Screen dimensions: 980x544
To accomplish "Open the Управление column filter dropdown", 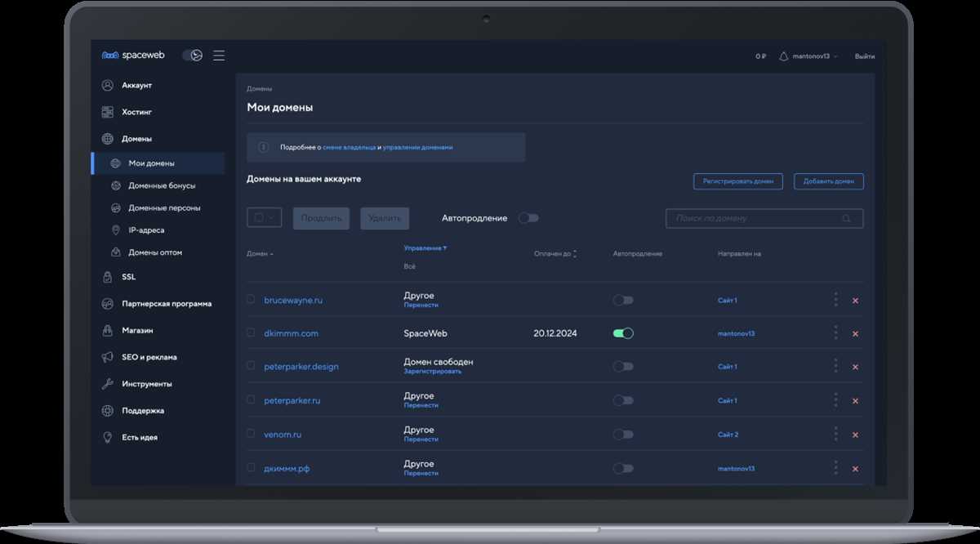I will (x=425, y=247).
